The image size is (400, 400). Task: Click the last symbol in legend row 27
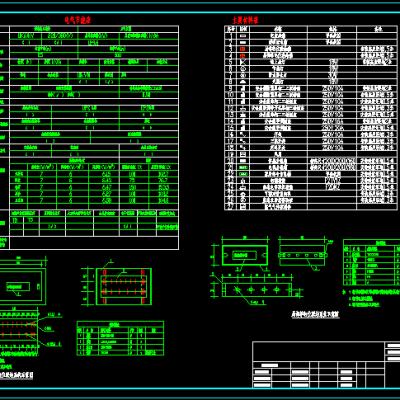243,206
